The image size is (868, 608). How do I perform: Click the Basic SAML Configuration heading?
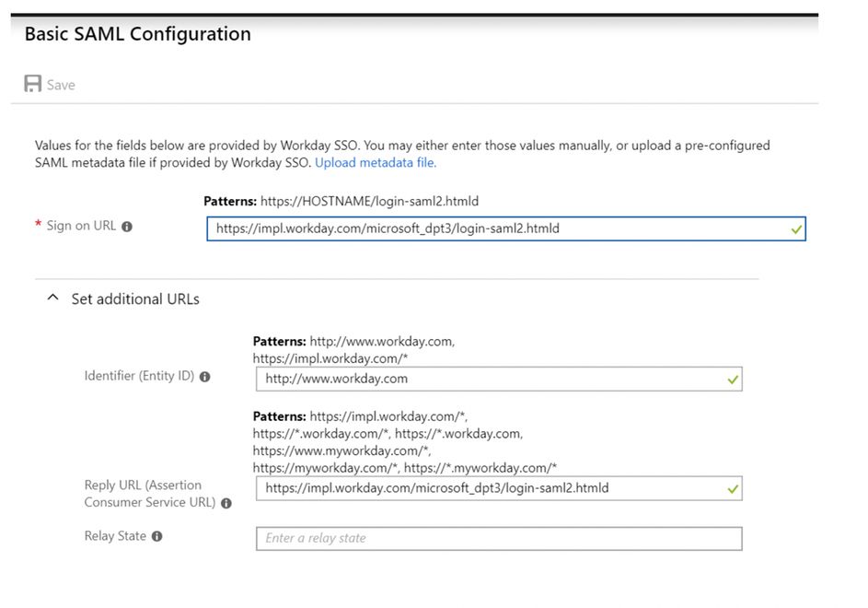(136, 34)
